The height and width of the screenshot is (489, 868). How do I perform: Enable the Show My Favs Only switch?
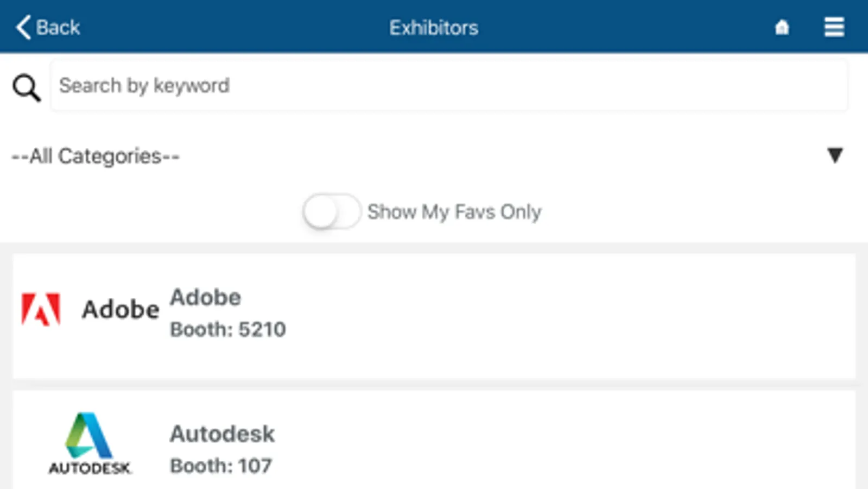click(x=331, y=211)
